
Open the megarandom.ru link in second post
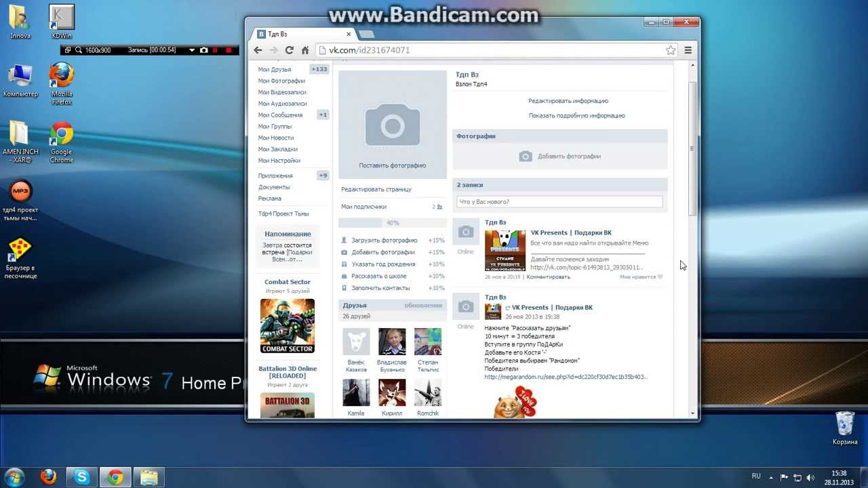pyautogui.click(x=566, y=377)
